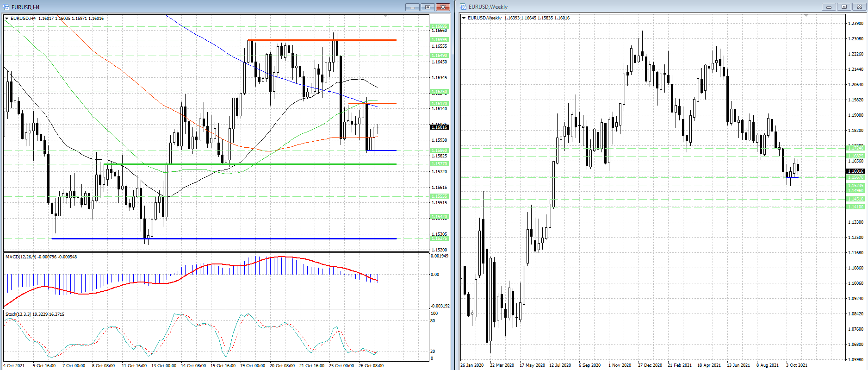Restore the EURUSD,Weekly chart window
868x370 pixels.
tap(844, 7)
